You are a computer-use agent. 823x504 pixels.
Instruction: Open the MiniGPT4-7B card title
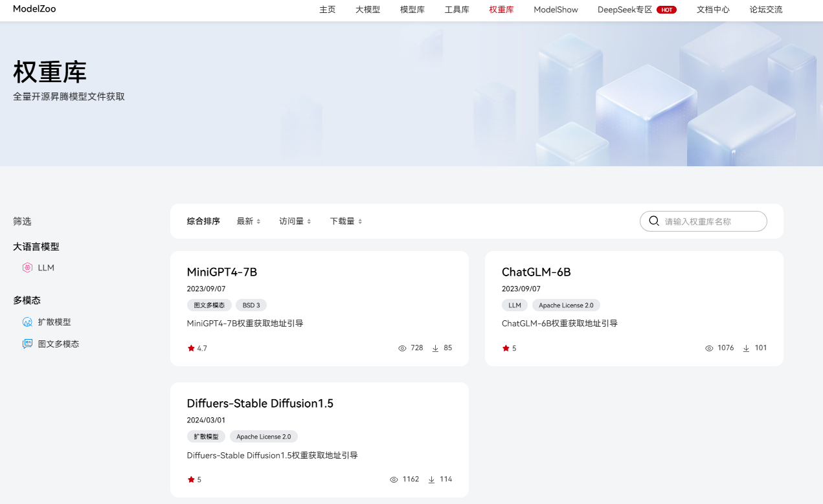[x=222, y=272]
